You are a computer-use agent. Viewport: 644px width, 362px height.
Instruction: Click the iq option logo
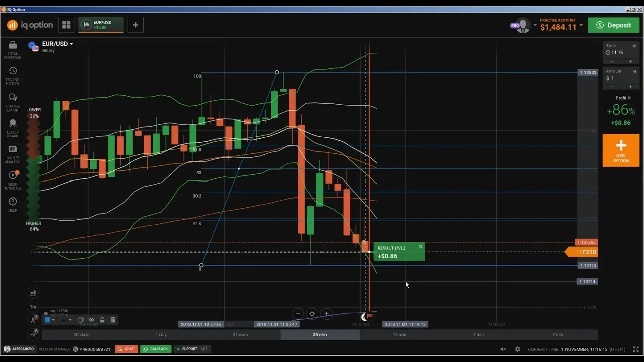point(30,25)
